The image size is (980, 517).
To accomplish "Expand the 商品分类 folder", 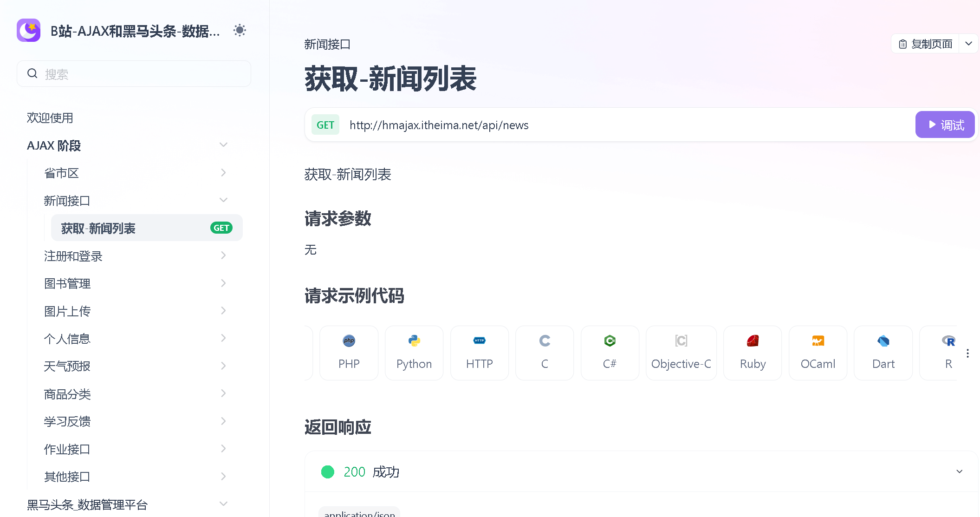I will (x=223, y=393).
